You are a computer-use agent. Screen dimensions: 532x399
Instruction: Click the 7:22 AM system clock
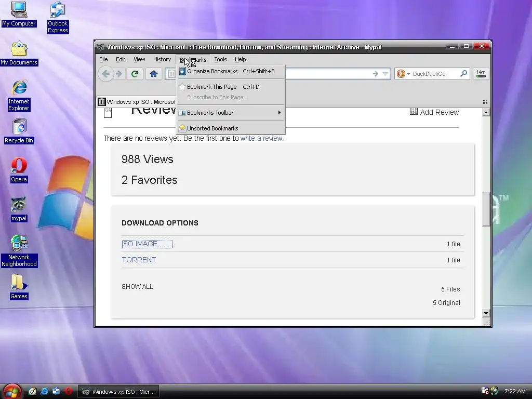[x=515, y=391]
